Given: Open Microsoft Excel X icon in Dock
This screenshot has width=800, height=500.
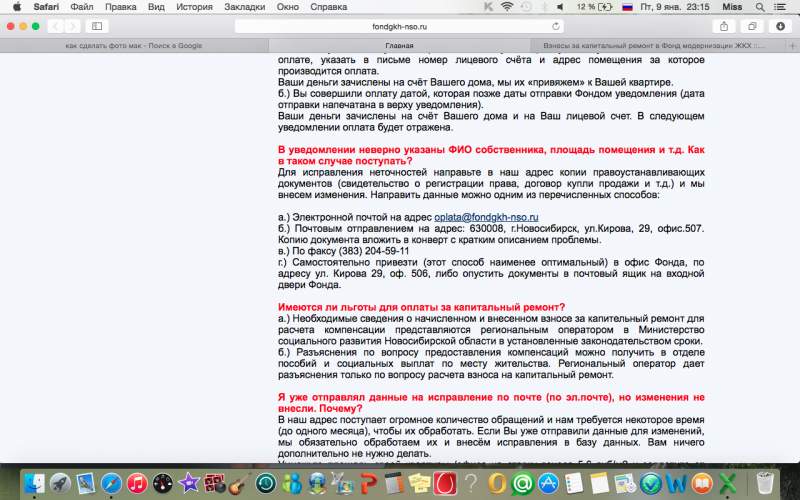Looking at the screenshot, I should tap(728, 483).
